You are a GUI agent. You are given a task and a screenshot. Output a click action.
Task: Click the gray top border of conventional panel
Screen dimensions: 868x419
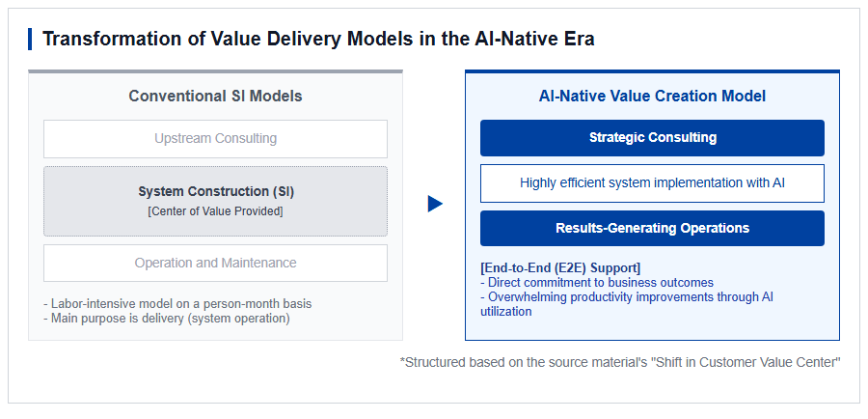(215, 71)
